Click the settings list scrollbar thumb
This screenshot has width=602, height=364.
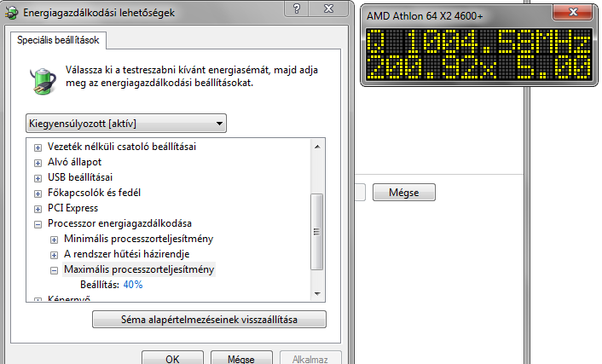[316, 232]
